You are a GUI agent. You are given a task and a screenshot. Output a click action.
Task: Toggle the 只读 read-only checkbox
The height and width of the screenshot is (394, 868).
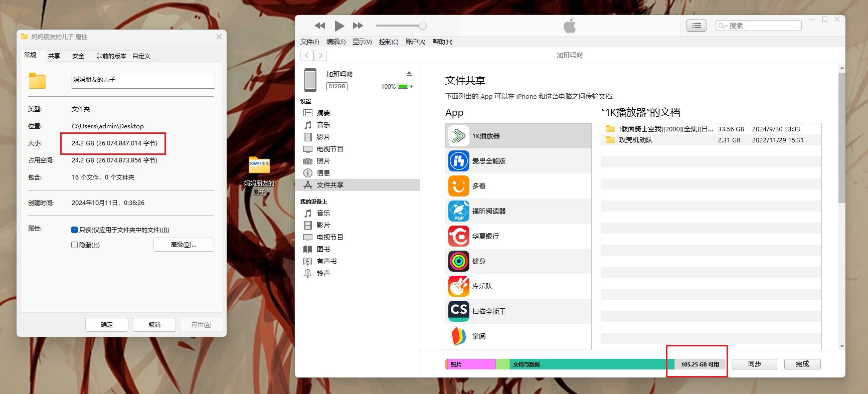[75, 230]
